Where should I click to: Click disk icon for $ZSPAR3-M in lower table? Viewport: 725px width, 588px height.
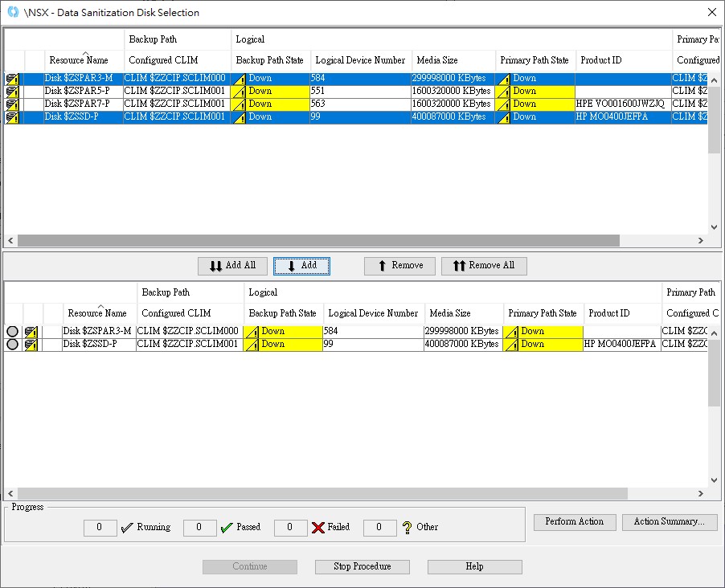coord(31,332)
